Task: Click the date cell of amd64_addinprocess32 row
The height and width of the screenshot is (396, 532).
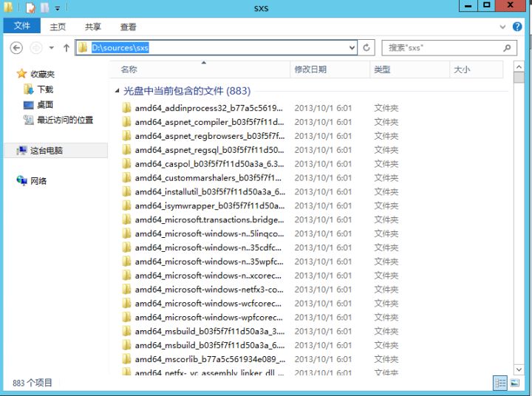Action: [x=323, y=109]
